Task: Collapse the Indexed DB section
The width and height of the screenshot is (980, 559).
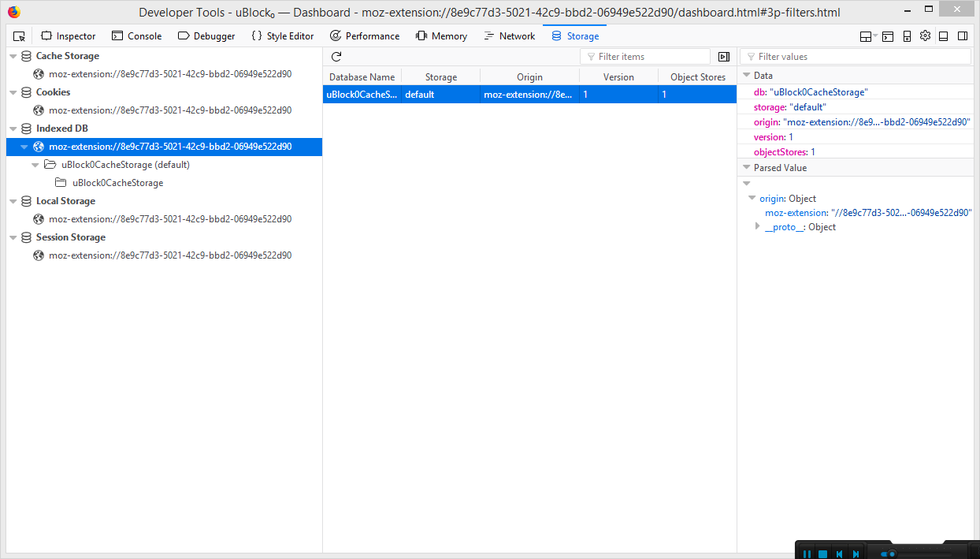Action: pyautogui.click(x=13, y=129)
